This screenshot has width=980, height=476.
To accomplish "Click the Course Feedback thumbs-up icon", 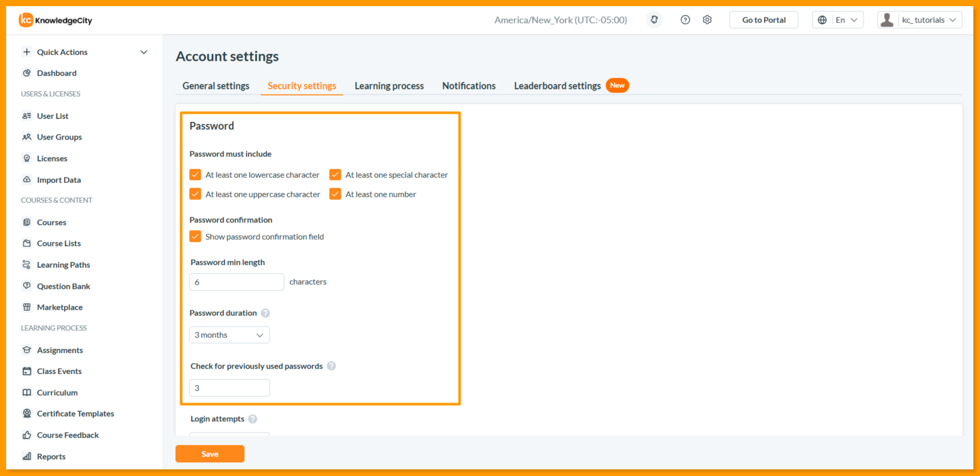I will point(27,435).
